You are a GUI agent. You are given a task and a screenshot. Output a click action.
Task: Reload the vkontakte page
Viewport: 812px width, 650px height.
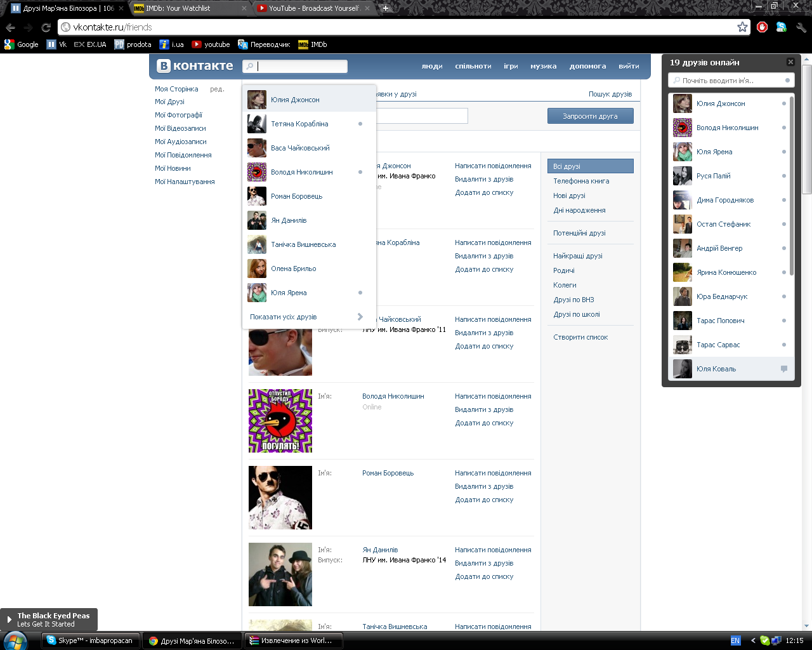coord(46,27)
